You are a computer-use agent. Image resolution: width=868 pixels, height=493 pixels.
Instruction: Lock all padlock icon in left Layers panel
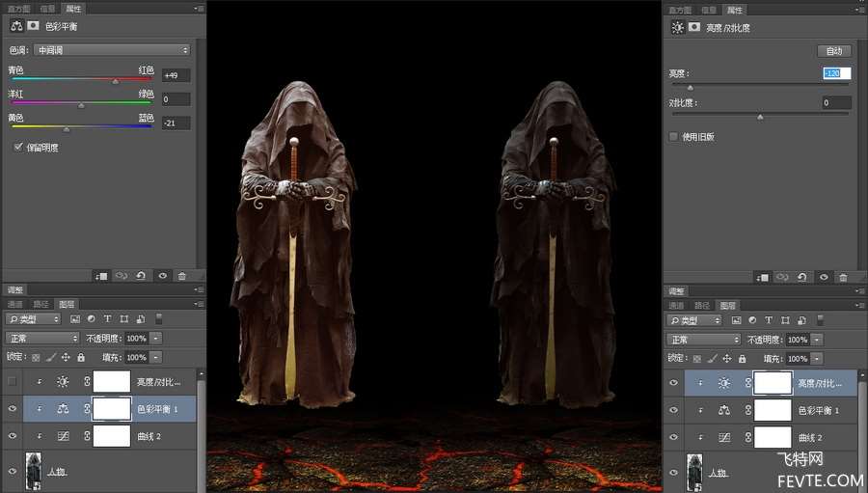point(81,357)
